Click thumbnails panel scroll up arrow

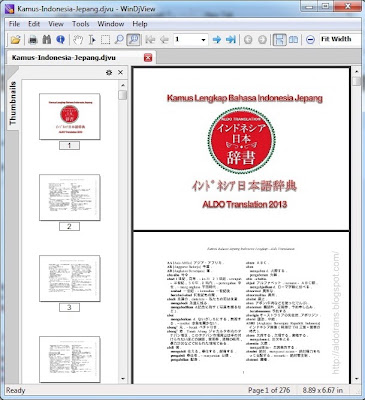(x=123, y=85)
